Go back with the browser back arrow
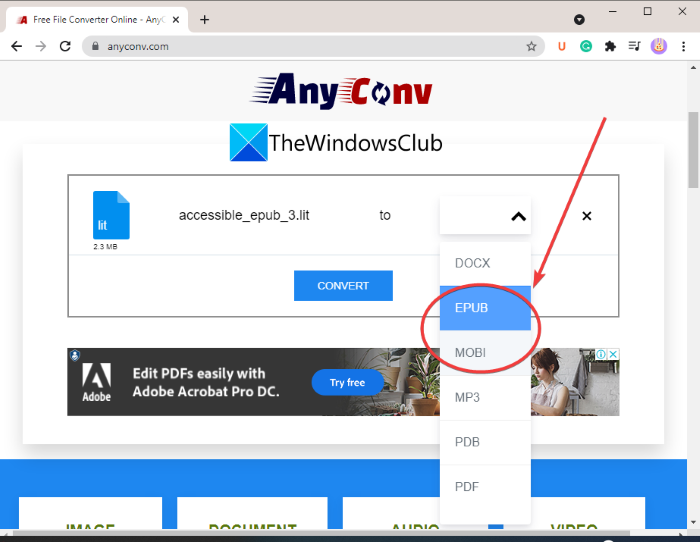 pyautogui.click(x=17, y=46)
